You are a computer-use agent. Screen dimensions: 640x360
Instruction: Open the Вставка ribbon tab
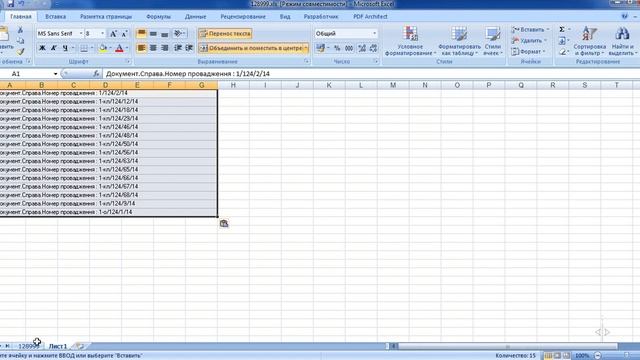56,17
